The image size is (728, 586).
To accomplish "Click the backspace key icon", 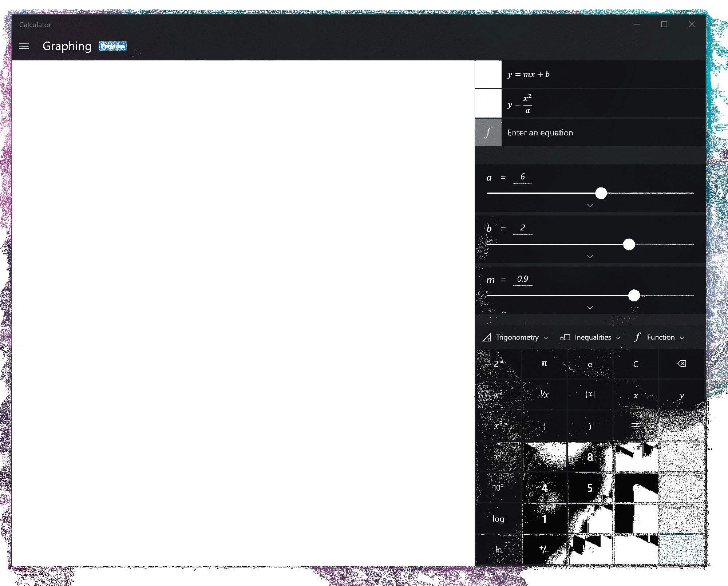I will point(681,364).
